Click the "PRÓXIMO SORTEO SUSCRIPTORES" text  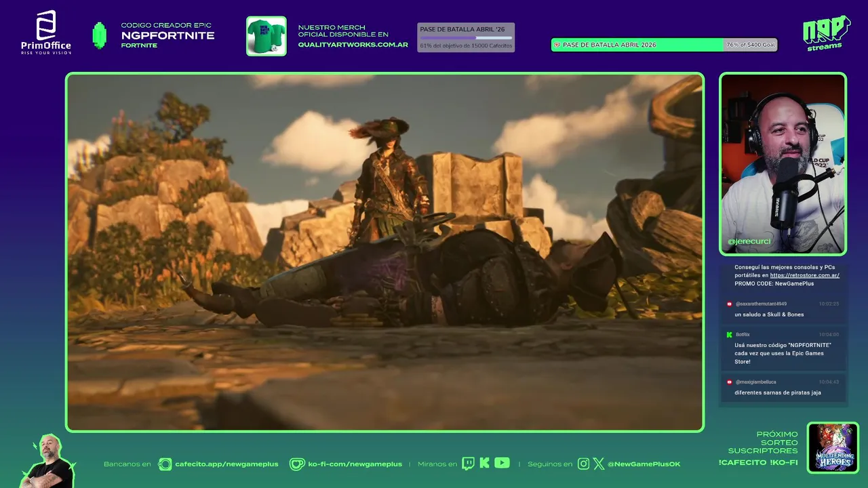pyautogui.click(x=763, y=442)
